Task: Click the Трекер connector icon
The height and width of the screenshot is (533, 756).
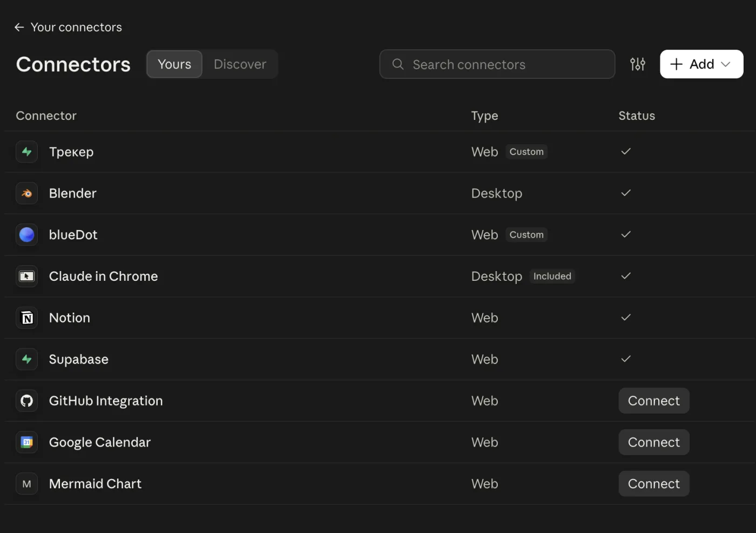Action: click(x=26, y=152)
